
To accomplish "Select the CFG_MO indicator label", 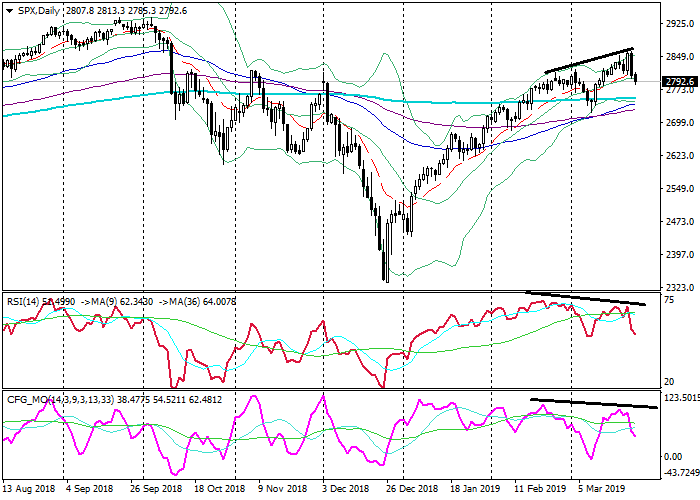I will pos(26,398).
